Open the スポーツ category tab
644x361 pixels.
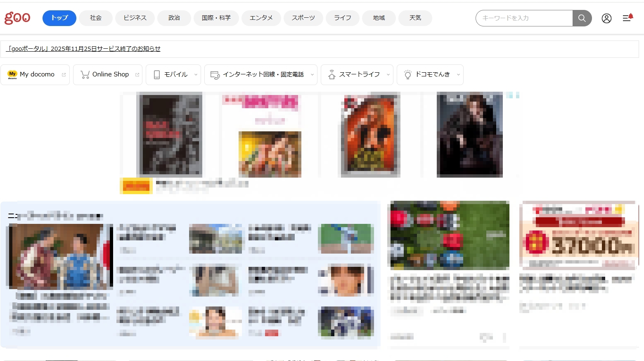point(303,18)
